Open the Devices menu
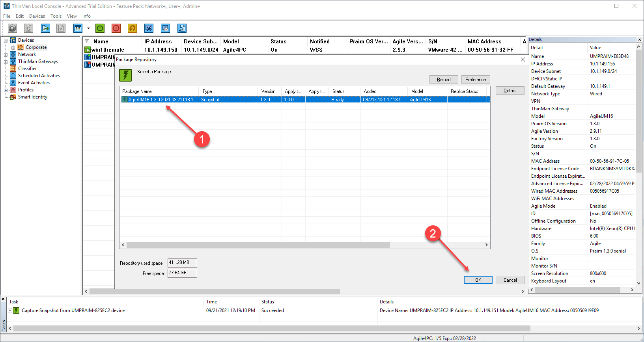644x342 pixels. point(37,16)
